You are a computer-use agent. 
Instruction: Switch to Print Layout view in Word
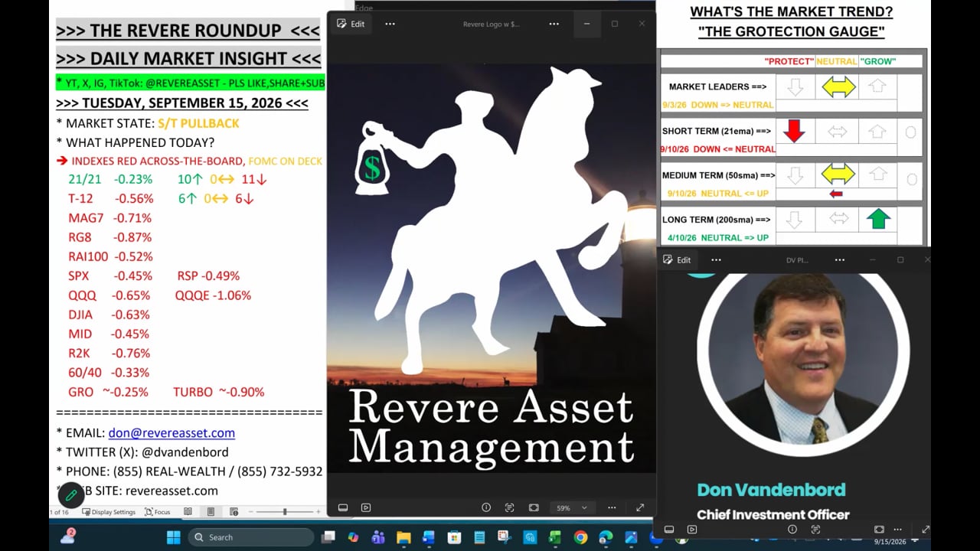click(x=211, y=512)
